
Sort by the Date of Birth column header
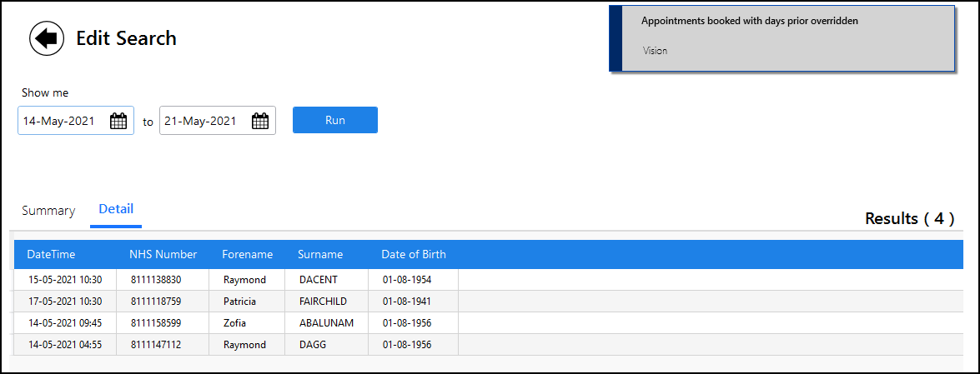click(x=413, y=254)
